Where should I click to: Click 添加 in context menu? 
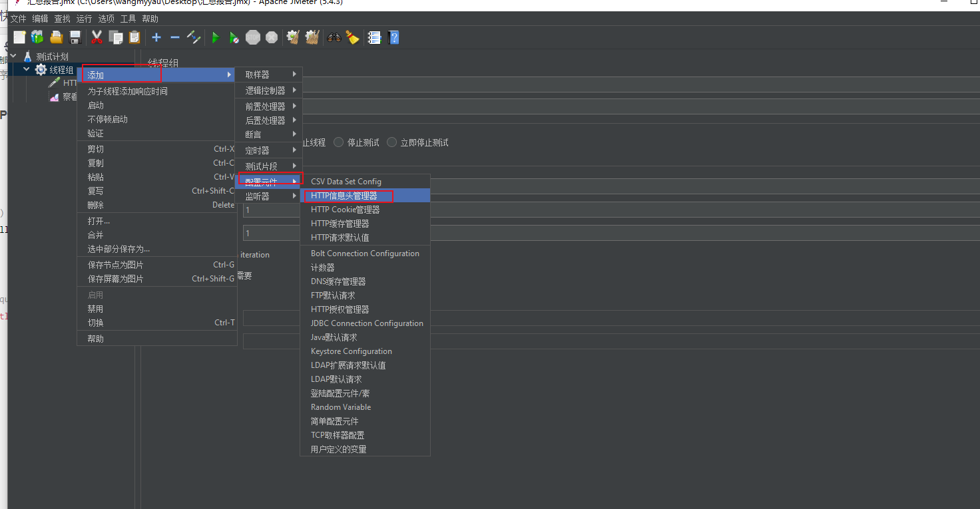(x=157, y=75)
